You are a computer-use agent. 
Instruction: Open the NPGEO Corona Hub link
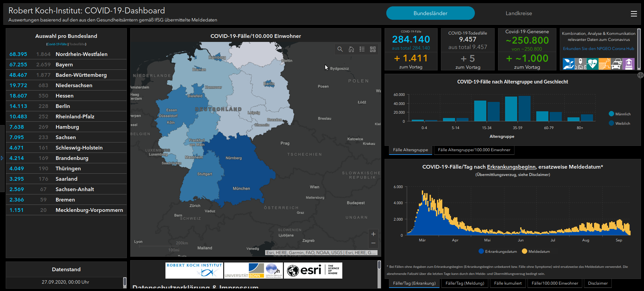598,49
